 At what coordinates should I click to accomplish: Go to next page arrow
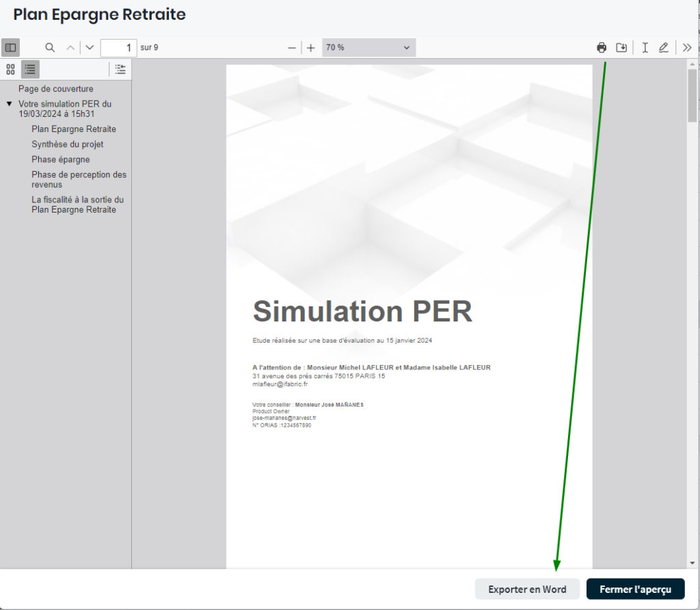pos(90,48)
